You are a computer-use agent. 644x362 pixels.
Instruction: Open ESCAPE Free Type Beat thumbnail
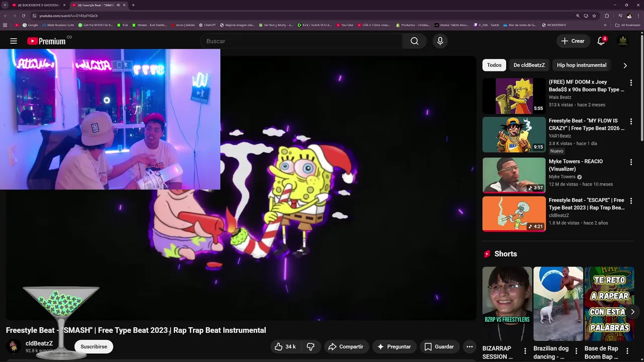pos(514,214)
